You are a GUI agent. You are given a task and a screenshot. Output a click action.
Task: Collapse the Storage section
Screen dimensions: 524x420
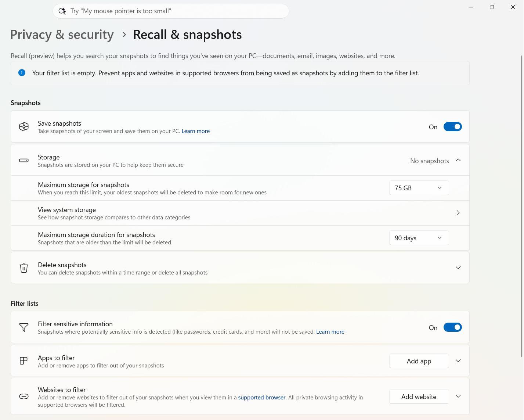pos(458,160)
